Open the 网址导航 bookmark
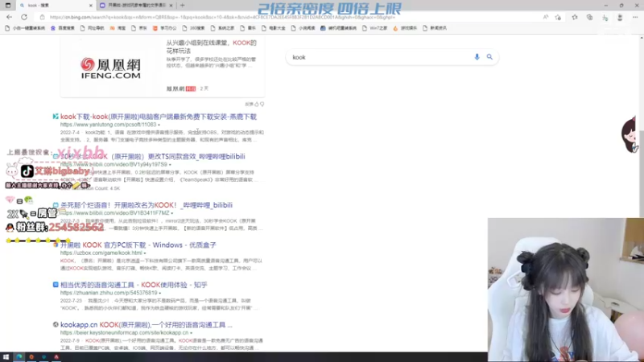This screenshot has height=362, width=644. [92, 28]
